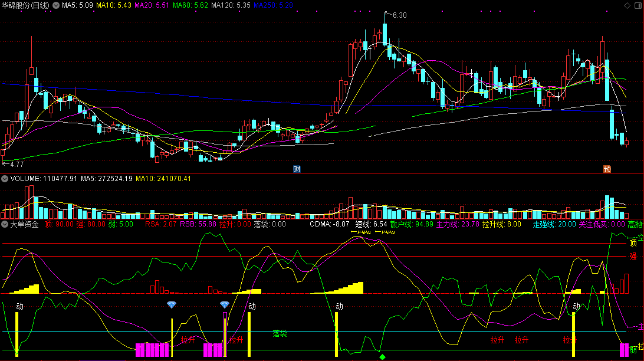Click the green diamond marker on the indicator baseline

coord(382,357)
